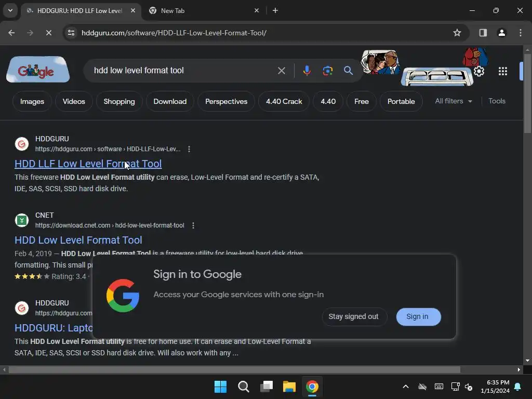532x399 pixels.
Task: Select the 4.40 filter chip
Action: click(x=328, y=101)
